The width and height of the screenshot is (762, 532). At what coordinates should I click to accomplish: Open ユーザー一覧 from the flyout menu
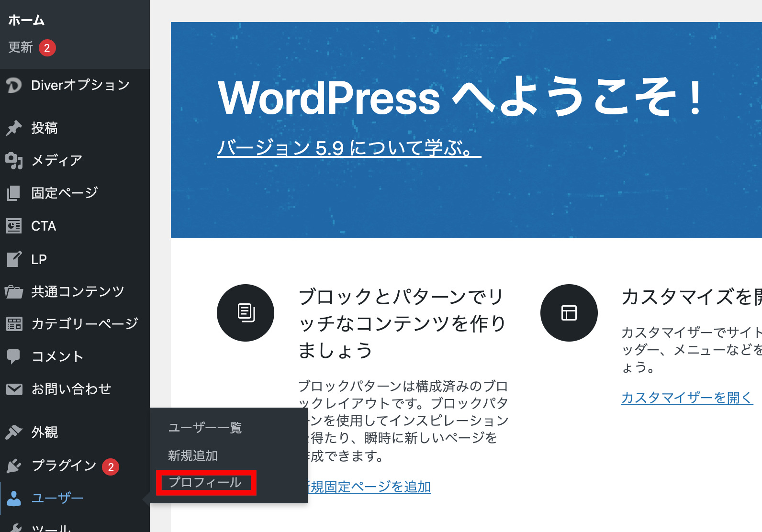(x=205, y=428)
